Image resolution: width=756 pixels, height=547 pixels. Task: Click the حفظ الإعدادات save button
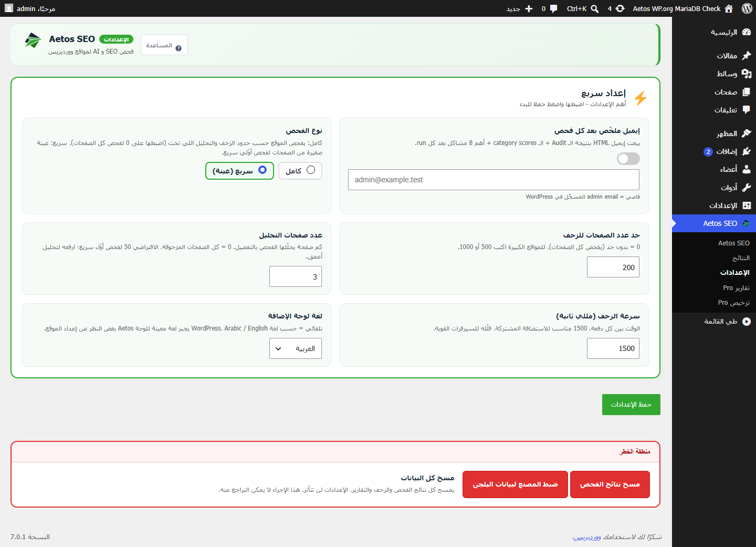[631, 405]
